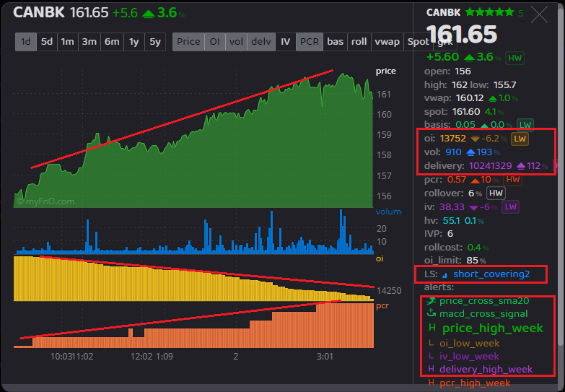Switch chart to 1m timeframe
This screenshot has height=392, width=565.
coord(67,42)
